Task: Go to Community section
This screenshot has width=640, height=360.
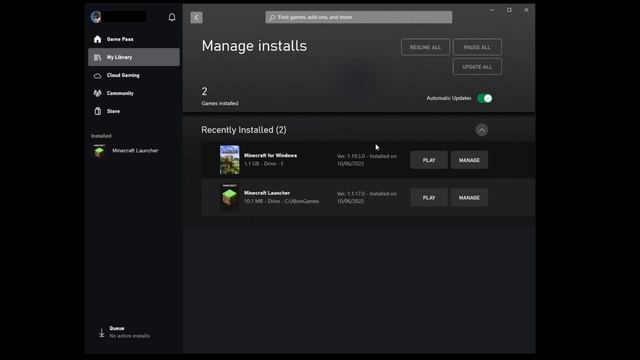Action: pyautogui.click(x=134, y=93)
